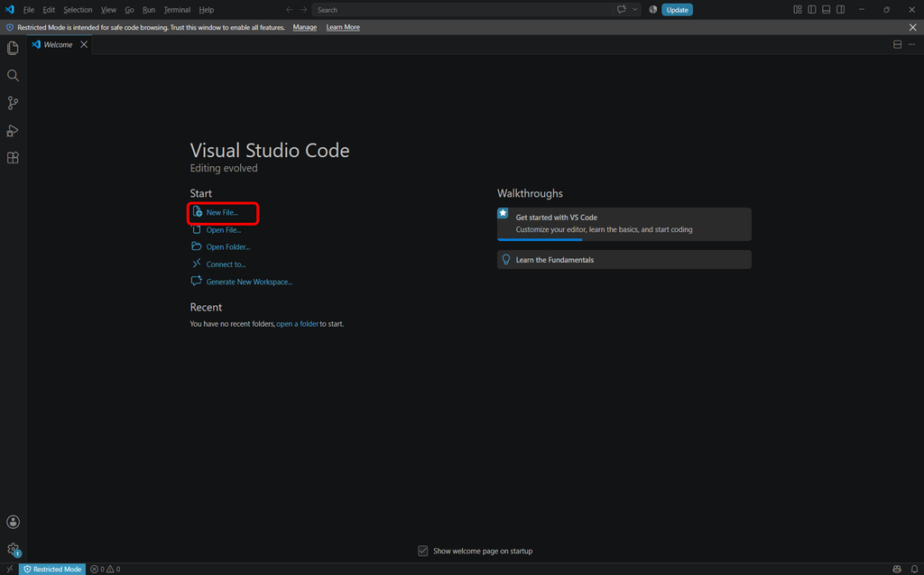Open notifications bell in status bar

[914, 569]
